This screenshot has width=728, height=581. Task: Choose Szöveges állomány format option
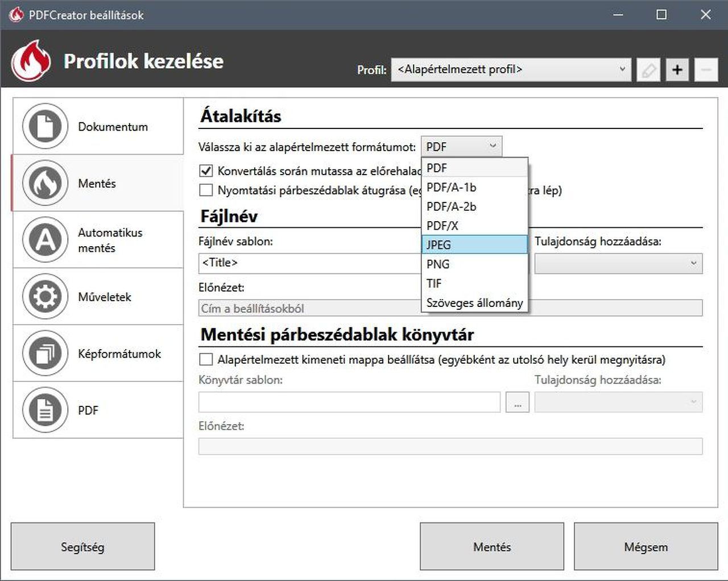(x=475, y=302)
